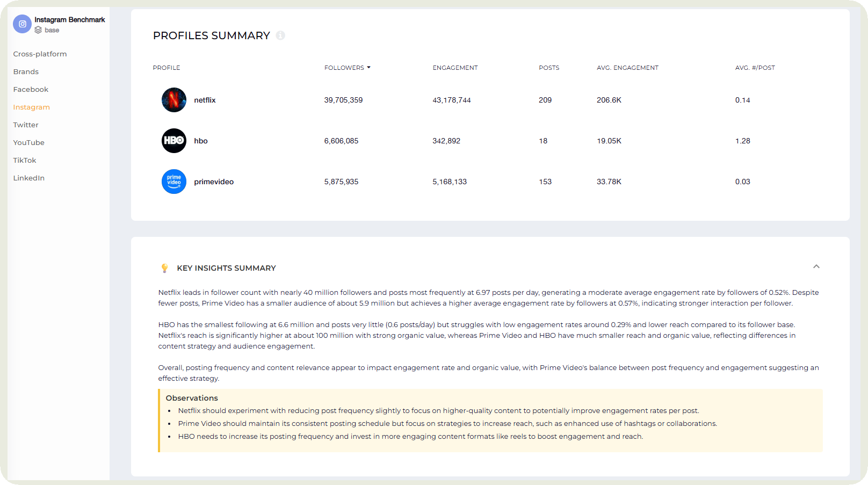
Task: Click the base layers icon under the title
Action: click(38, 30)
